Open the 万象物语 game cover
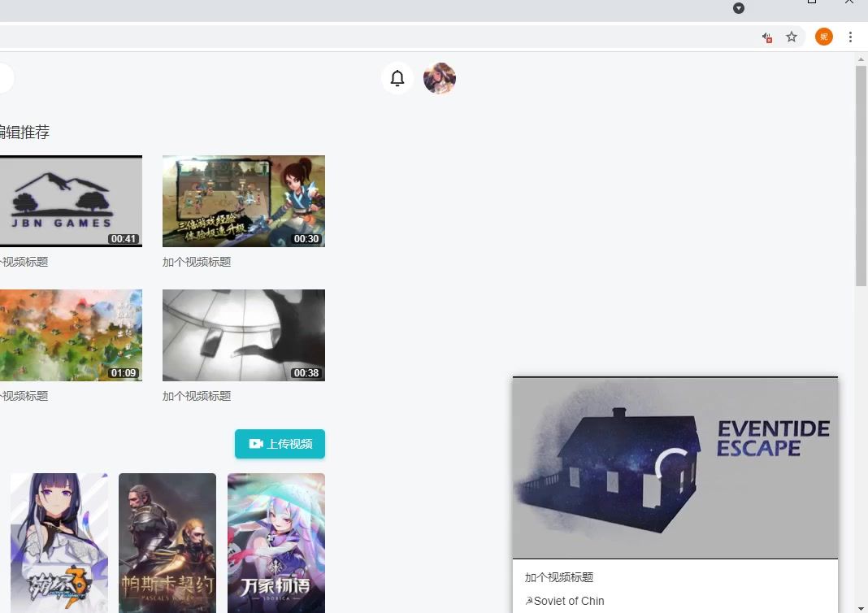The image size is (868, 613). click(x=276, y=542)
